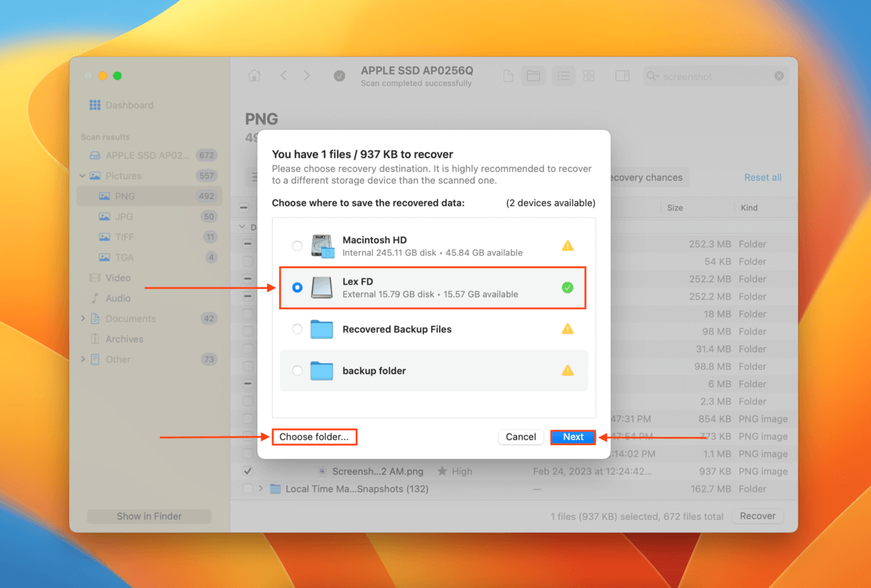This screenshot has width=871, height=588.
Task: Click the forward navigation arrow
Action: click(x=306, y=75)
